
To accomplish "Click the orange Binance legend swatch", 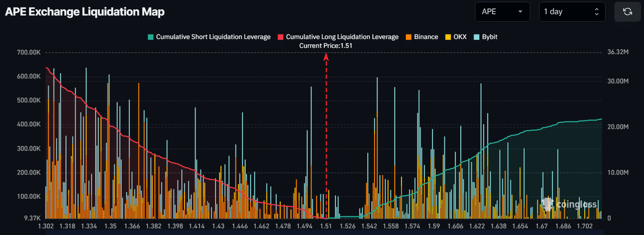I will (x=409, y=37).
